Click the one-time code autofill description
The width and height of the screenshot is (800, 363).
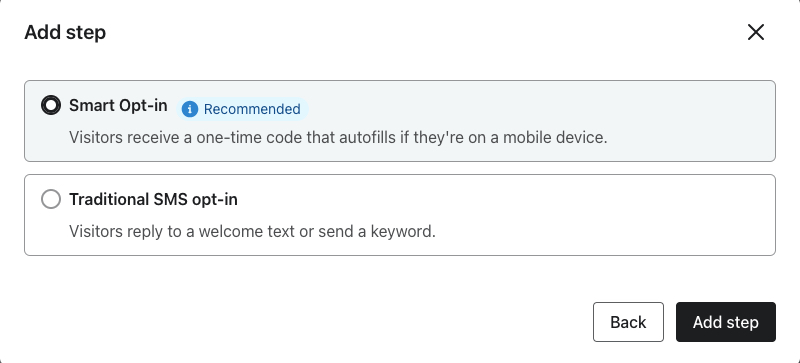[338, 138]
